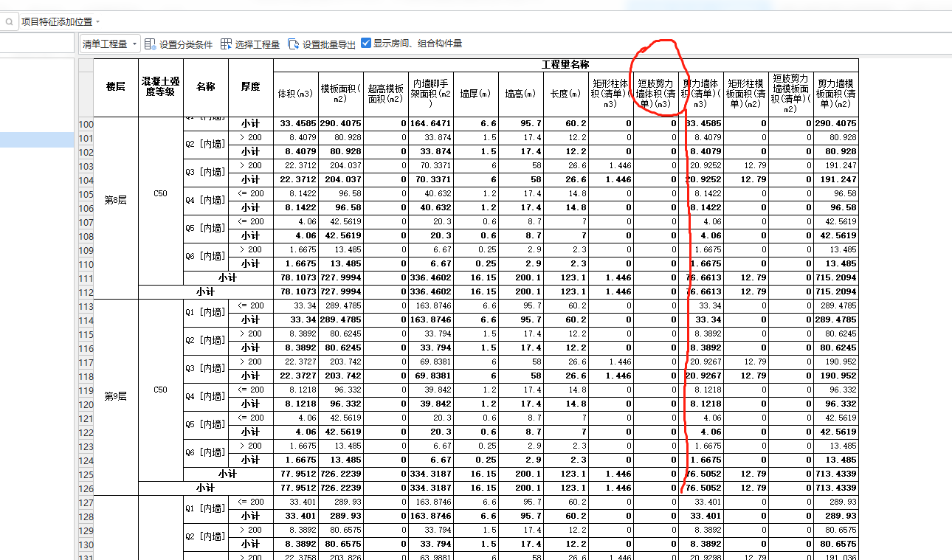Image resolution: width=952 pixels, height=560 pixels.
Task: Select the 矩形柱体积(清单)(m3) column header
Action: pyautogui.click(x=611, y=94)
